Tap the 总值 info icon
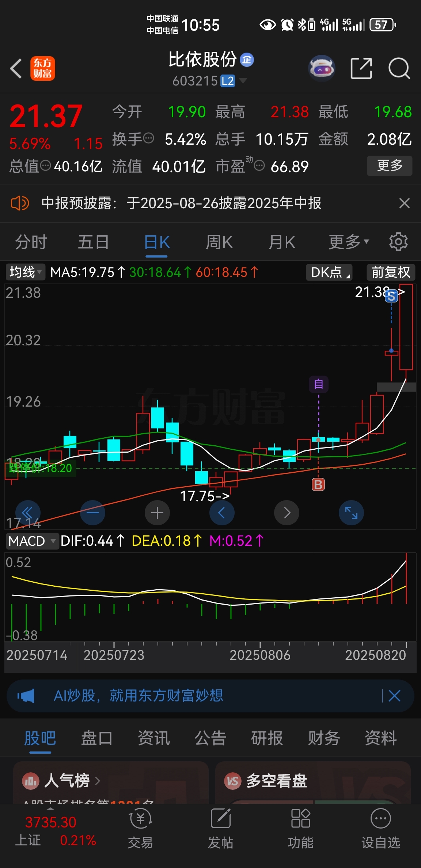This screenshot has height=868, width=421. click(x=45, y=166)
